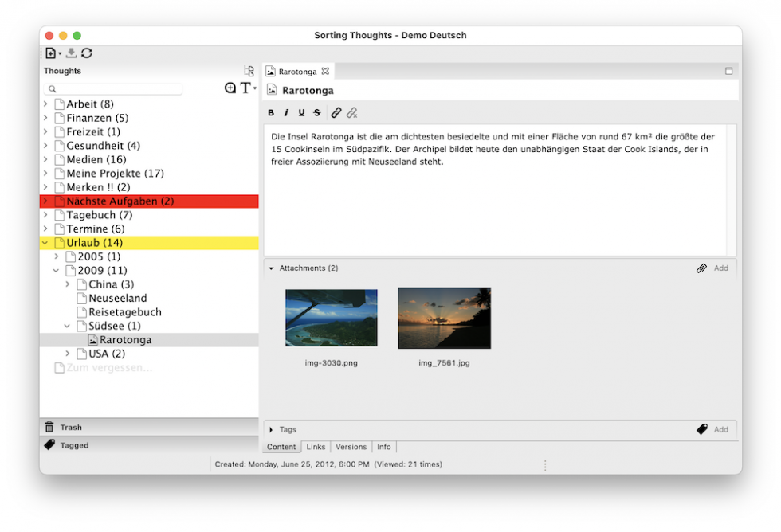Select the red Nächste Aufgaben item
This screenshot has height=532, width=781.
(x=120, y=201)
